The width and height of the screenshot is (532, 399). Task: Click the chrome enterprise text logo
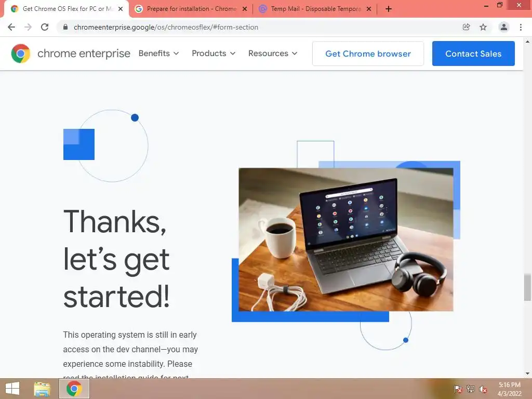84,54
